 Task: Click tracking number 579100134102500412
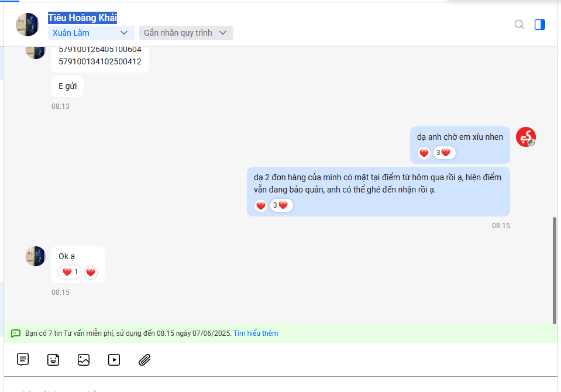click(x=100, y=61)
